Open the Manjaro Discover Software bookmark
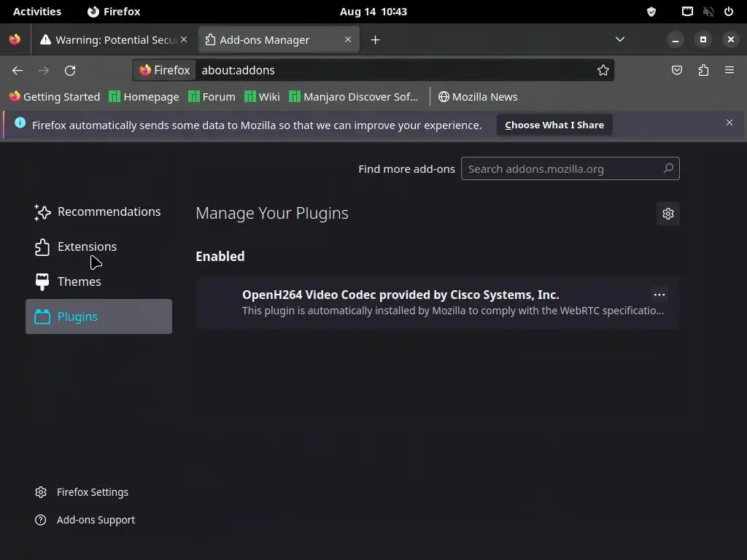This screenshot has height=560, width=747. [x=354, y=97]
